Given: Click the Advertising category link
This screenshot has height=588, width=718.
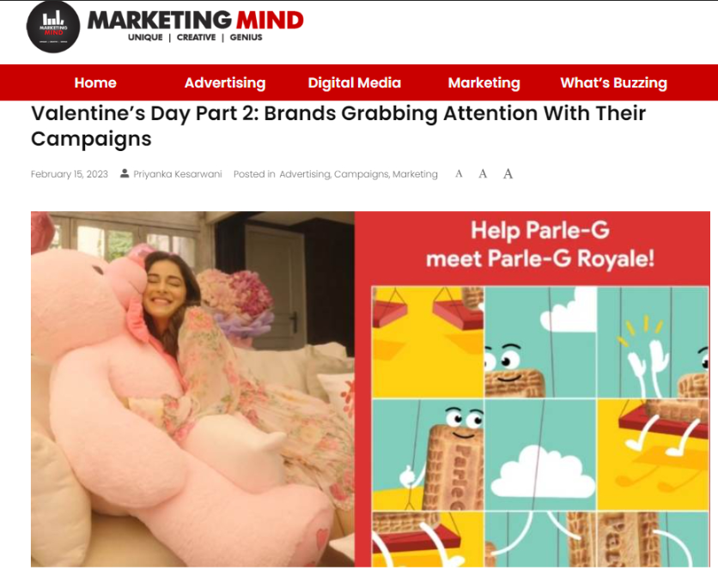Looking at the screenshot, I should [305, 174].
